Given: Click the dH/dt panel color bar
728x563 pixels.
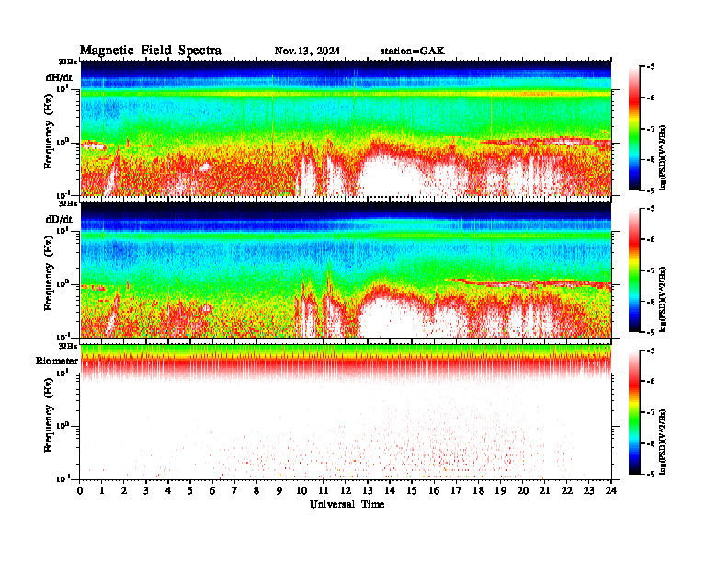Looking at the screenshot, I should pos(633,129).
